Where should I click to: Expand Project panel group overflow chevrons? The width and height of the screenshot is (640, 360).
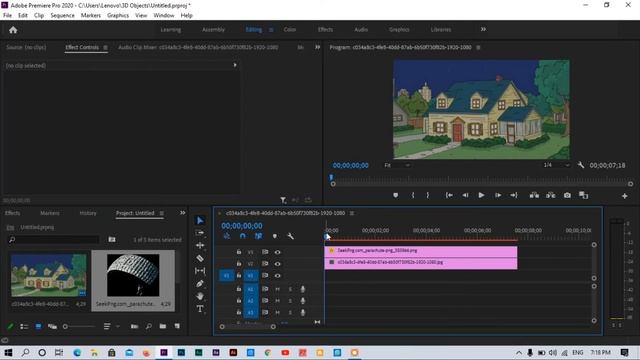182,213
